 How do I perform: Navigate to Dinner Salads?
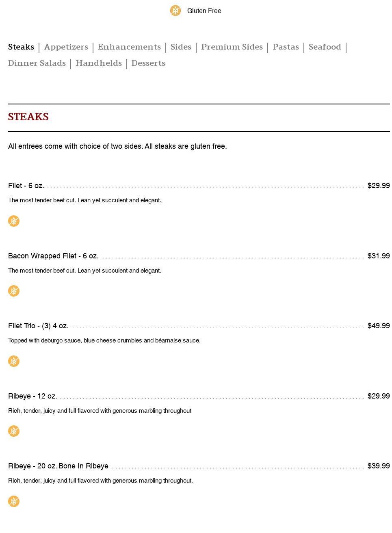pyautogui.click(x=37, y=63)
